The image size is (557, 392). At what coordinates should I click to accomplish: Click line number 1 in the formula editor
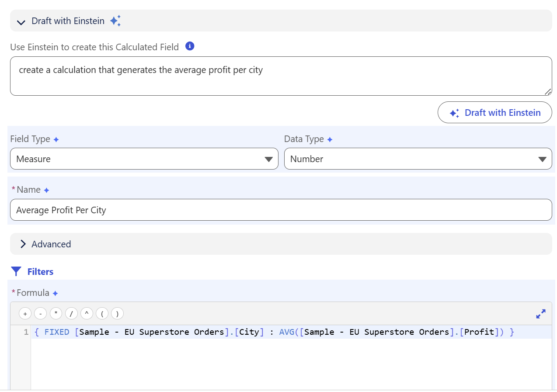pyautogui.click(x=26, y=332)
